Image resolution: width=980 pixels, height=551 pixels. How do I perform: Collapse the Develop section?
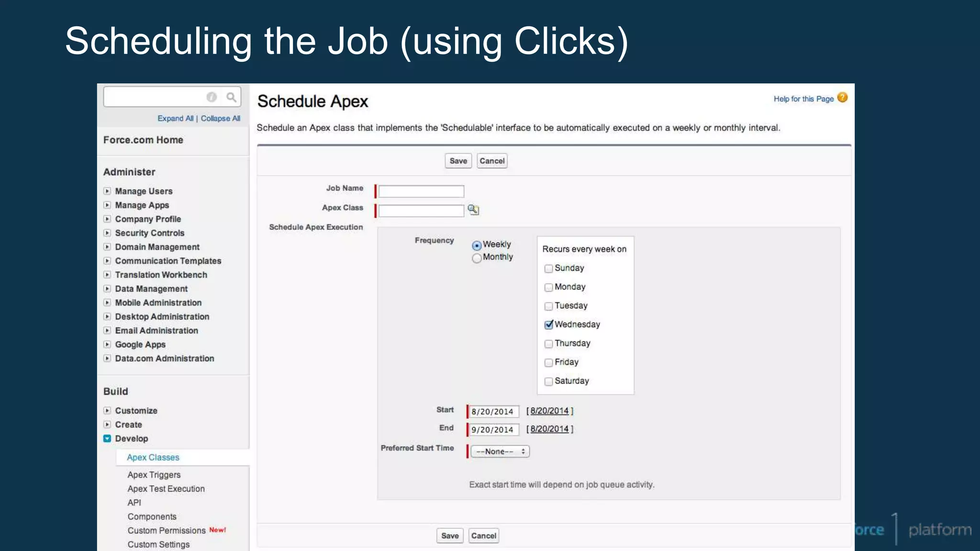(x=107, y=438)
